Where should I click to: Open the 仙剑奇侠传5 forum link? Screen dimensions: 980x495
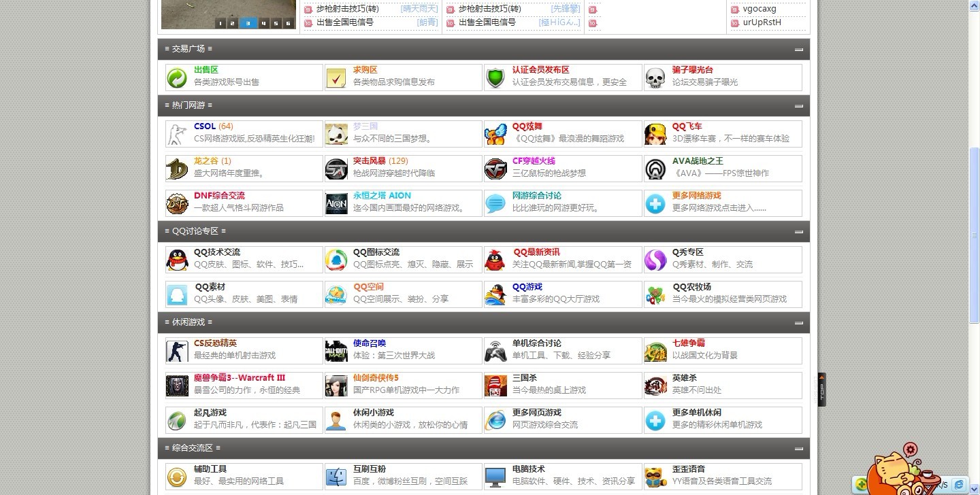[x=376, y=378]
